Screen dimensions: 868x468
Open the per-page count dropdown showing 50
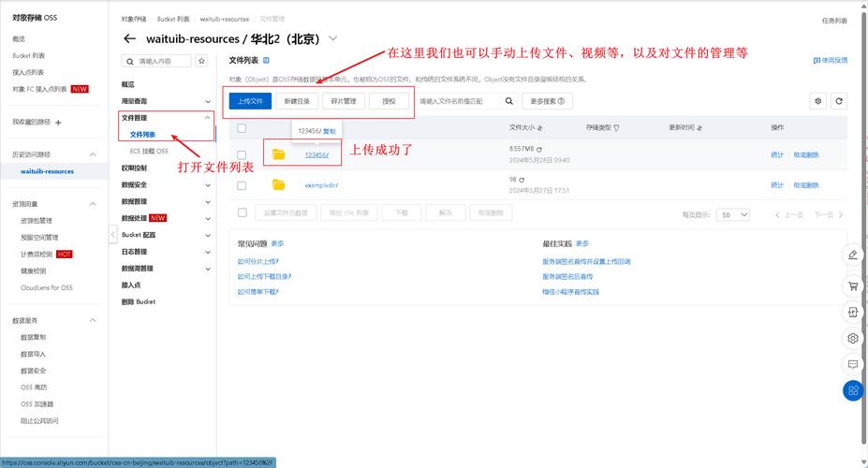pyautogui.click(x=739, y=214)
